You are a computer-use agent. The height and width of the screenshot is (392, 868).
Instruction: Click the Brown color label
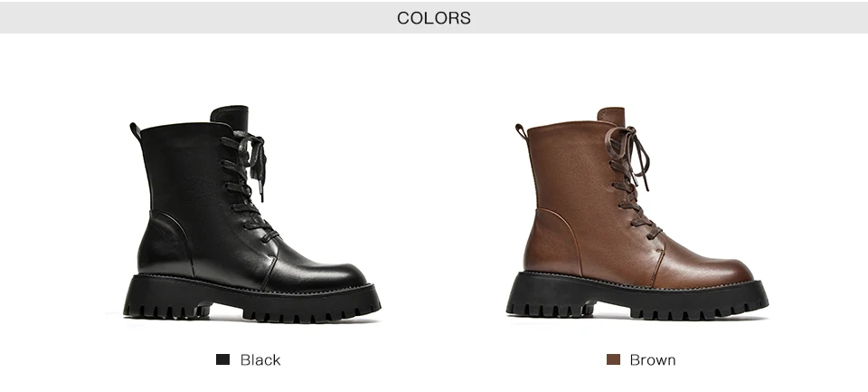(x=653, y=359)
